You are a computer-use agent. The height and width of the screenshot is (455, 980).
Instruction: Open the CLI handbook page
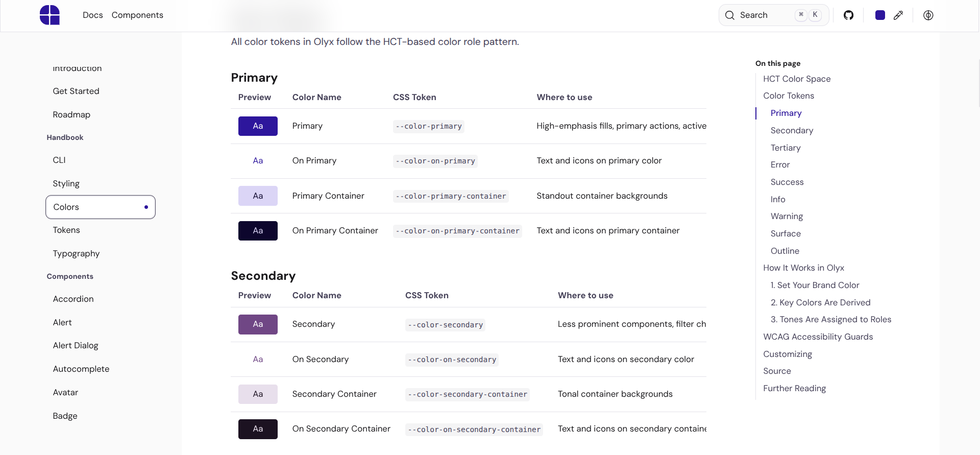click(x=59, y=160)
